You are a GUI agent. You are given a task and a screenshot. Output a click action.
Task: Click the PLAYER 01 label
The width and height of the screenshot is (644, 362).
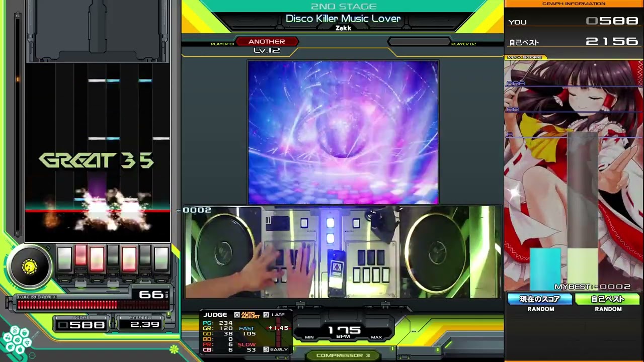tap(222, 44)
